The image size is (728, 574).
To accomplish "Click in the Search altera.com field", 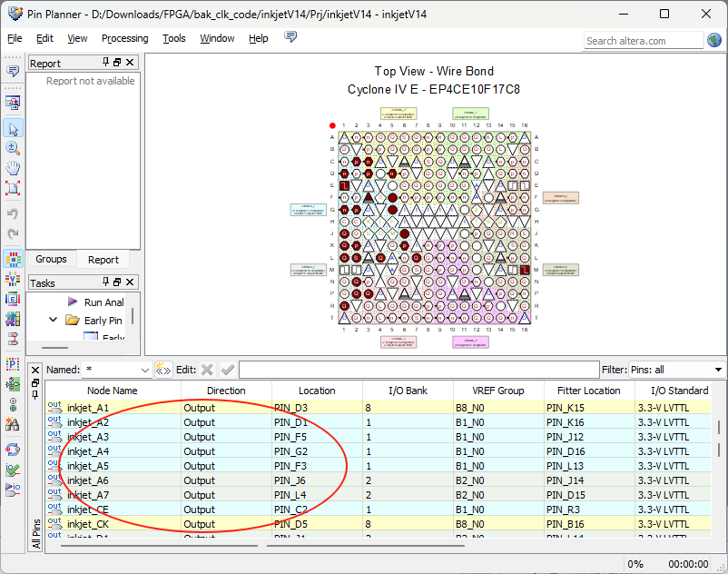I will coord(644,41).
